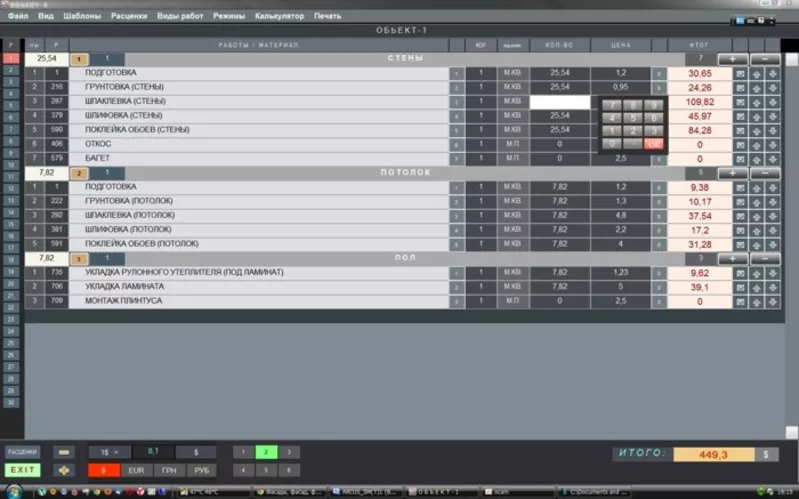The width and height of the screenshot is (799, 499).
Task: Collapse ПОЛ section via orange badge 3
Action: tap(79, 259)
